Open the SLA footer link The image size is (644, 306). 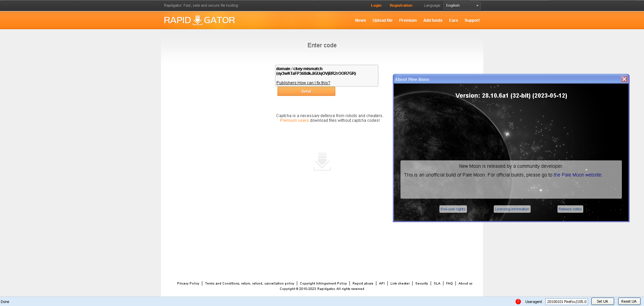(437, 284)
